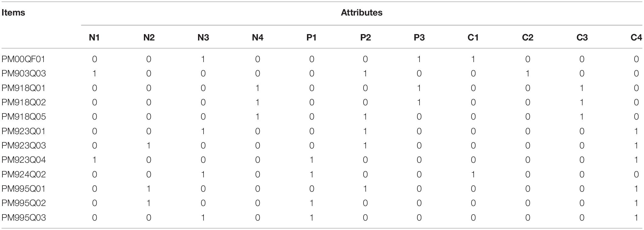
Task: Click the C3 value in row PM918Q01
Action: click(x=582, y=88)
